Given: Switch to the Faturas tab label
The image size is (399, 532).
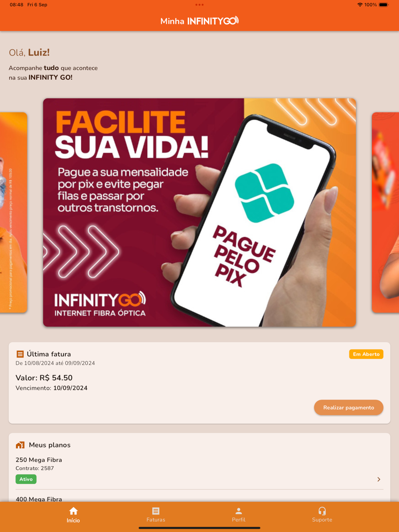Looking at the screenshot, I should 156,520.
